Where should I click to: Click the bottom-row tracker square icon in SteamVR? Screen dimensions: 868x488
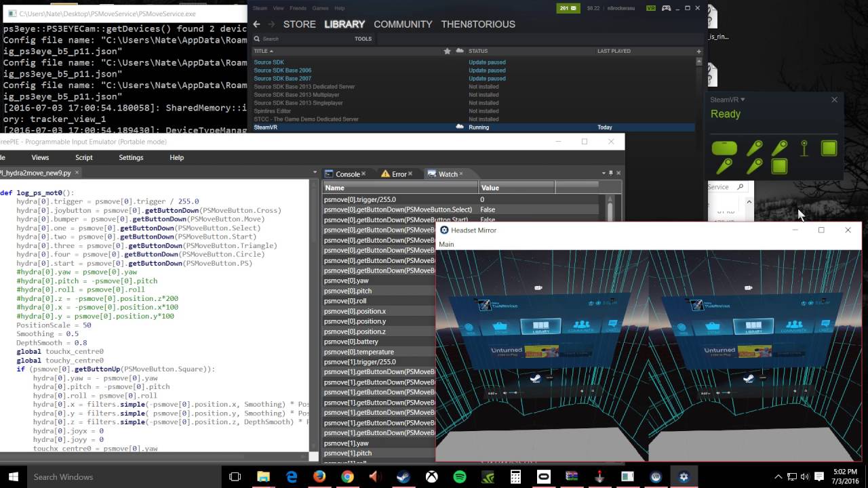coord(779,165)
